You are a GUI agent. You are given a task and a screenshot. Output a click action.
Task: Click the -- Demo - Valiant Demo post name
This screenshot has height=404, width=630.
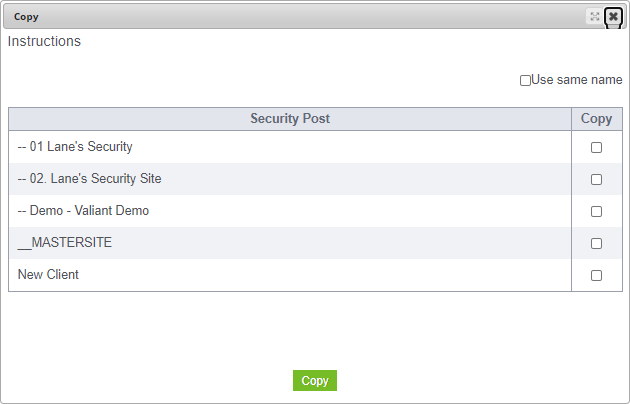coord(83,210)
